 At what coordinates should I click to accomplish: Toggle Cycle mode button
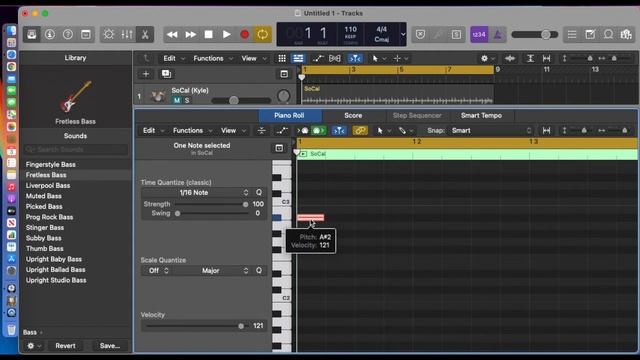click(x=262, y=35)
